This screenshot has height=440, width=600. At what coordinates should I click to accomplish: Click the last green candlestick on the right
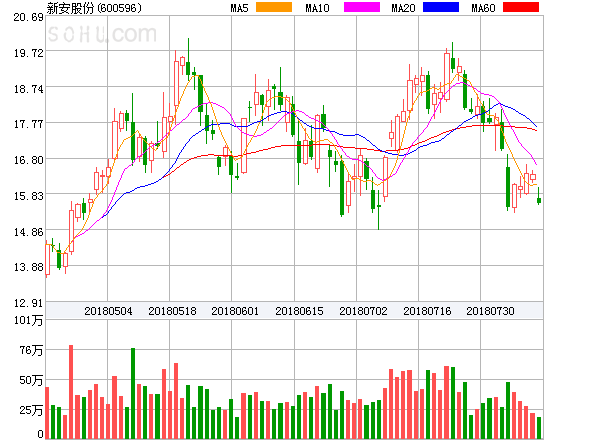click(539, 200)
